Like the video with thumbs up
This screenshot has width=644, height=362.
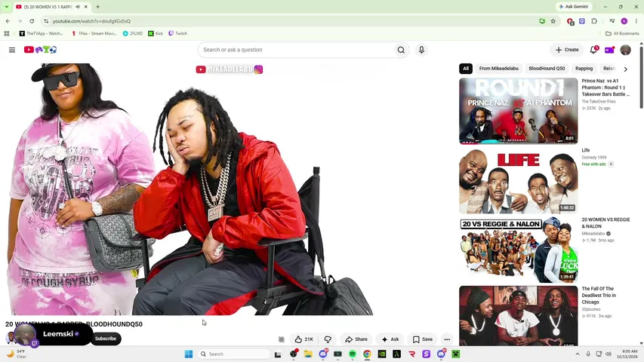click(304, 339)
